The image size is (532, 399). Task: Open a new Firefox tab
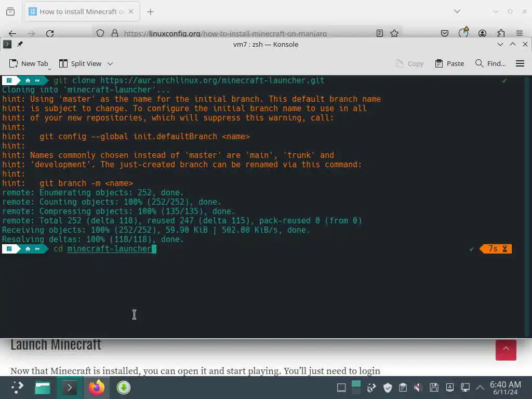pos(150,12)
